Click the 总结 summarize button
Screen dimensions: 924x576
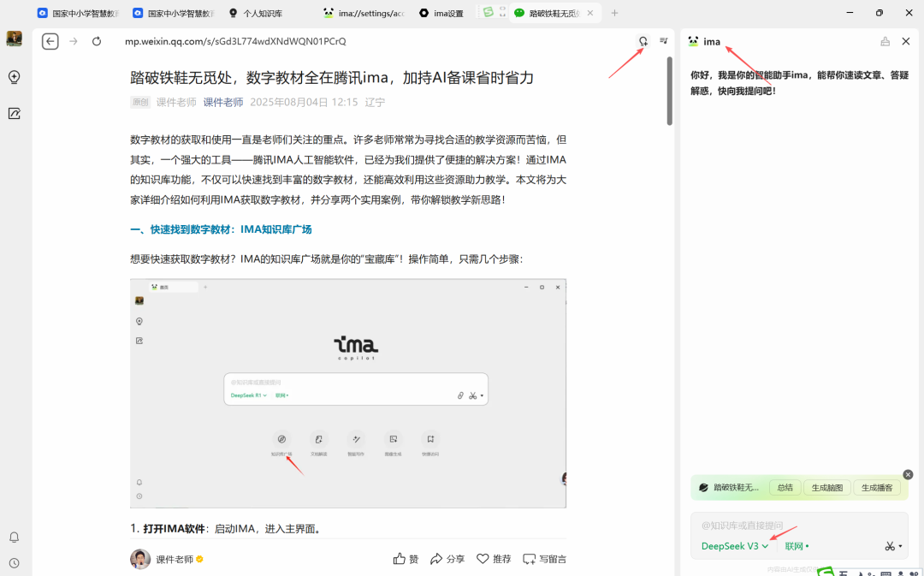point(784,487)
